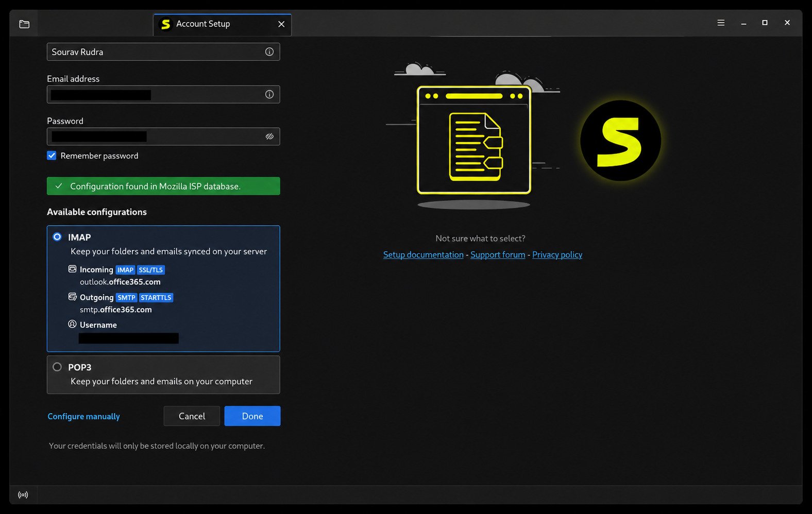Screen dimensions: 812x514
Task: Open the Privacy policy link
Action: (557, 254)
